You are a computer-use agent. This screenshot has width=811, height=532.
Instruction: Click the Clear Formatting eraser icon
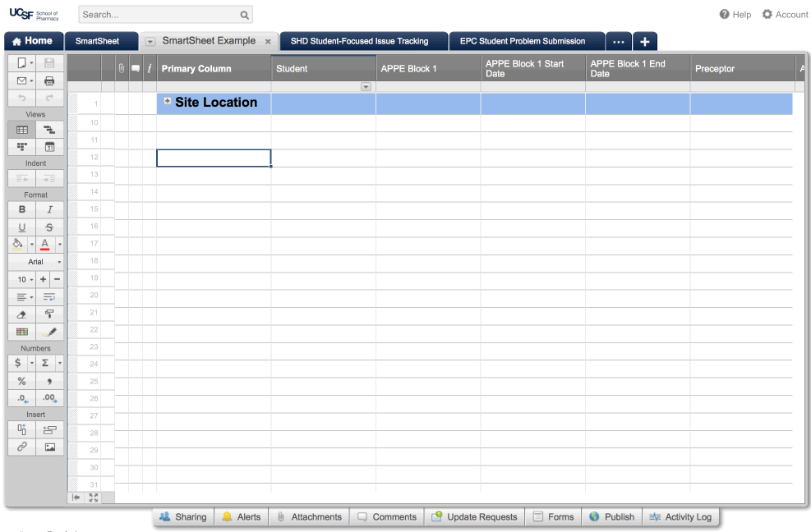point(22,314)
